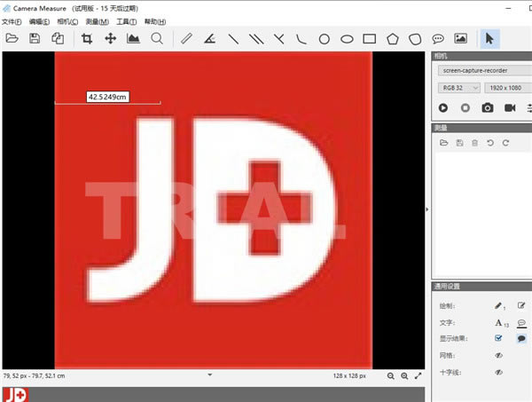The image size is (532, 402).
Task: Select the ruler measurement tool
Action: pos(186,38)
